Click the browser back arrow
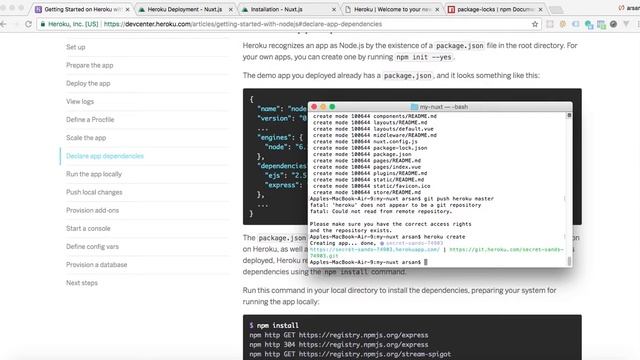The width and height of the screenshot is (640, 360). click(x=3, y=24)
